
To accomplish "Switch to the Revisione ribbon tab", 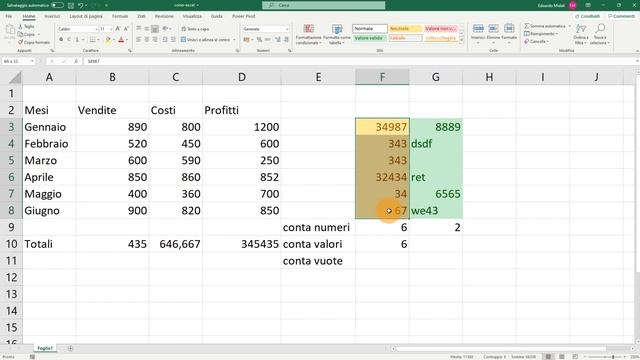I will coord(164,16).
